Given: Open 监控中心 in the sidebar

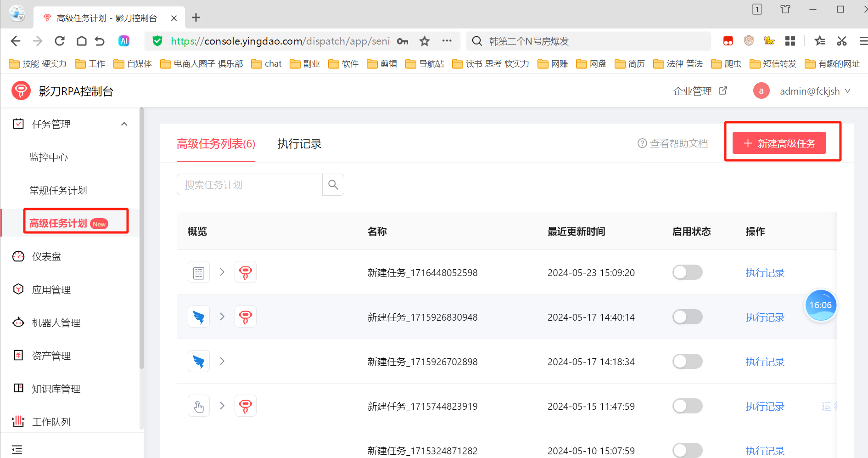Looking at the screenshot, I should coord(49,158).
